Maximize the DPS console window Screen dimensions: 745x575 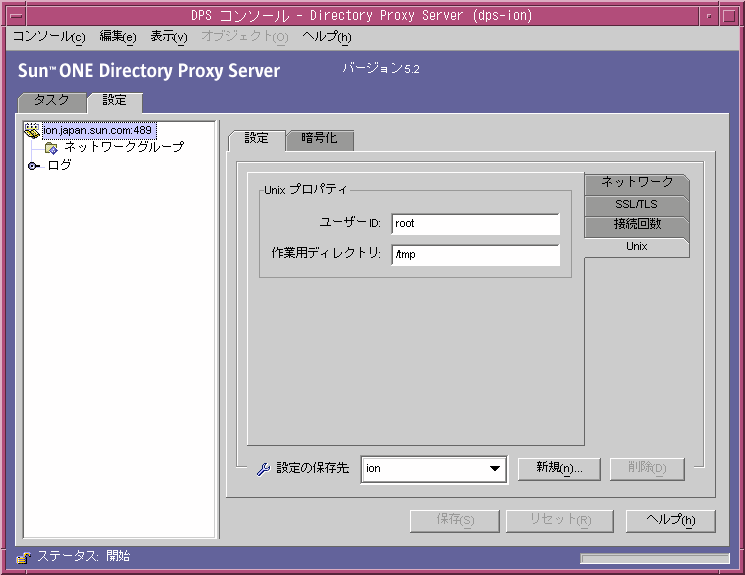click(x=729, y=16)
